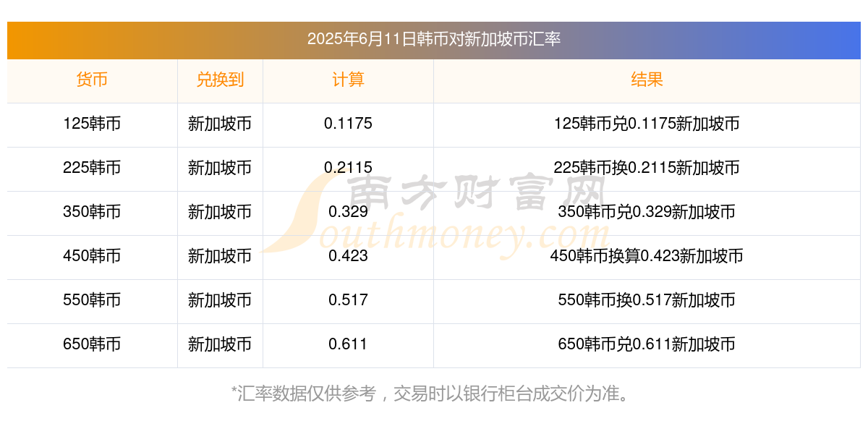Select 新加坡币 in the 125韩币 row
This screenshot has height=434, width=868.
pos(220,124)
